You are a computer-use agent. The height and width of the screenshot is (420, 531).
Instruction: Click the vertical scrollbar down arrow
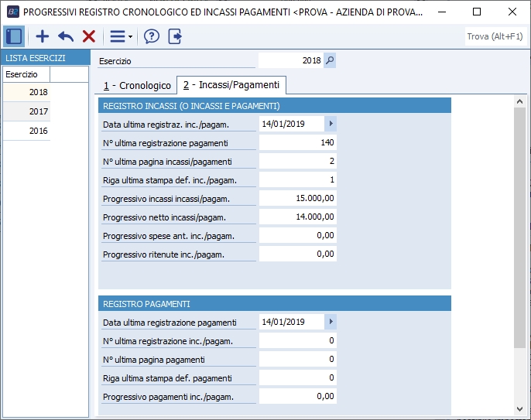coord(519,409)
